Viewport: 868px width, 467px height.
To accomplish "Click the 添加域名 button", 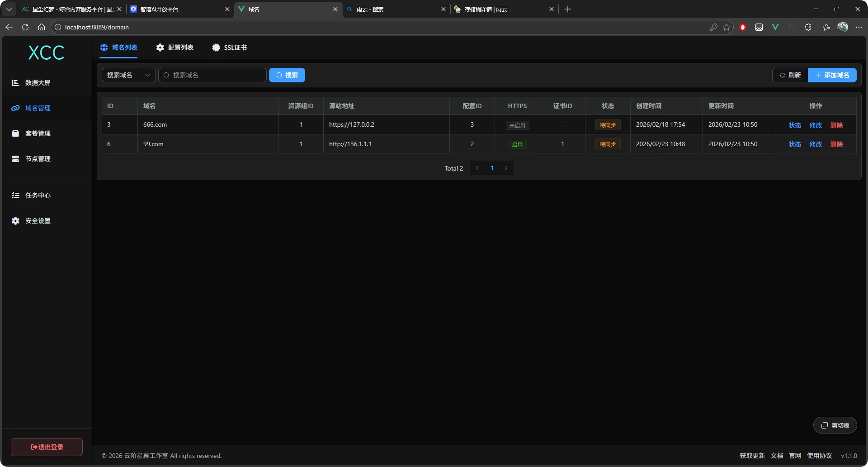I will tap(832, 75).
